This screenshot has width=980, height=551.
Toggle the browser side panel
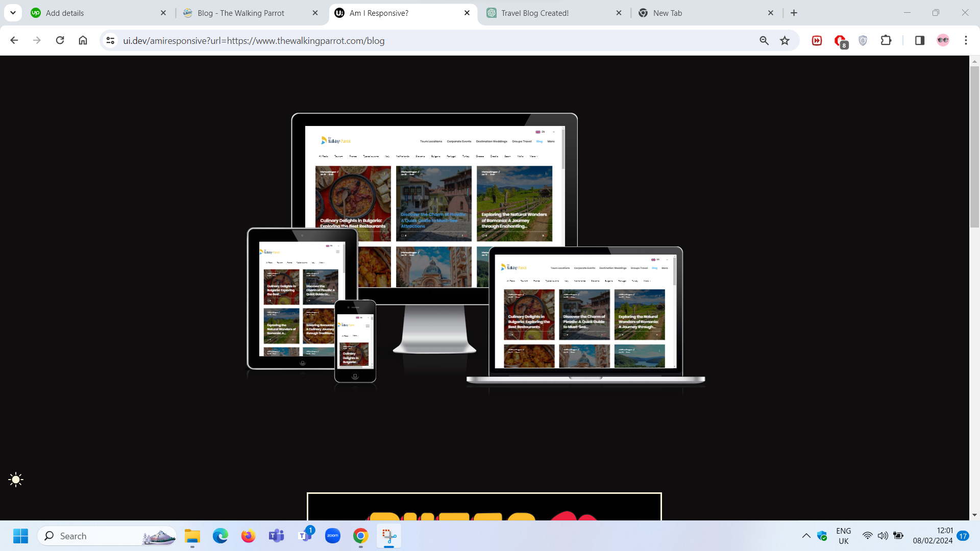click(920, 40)
